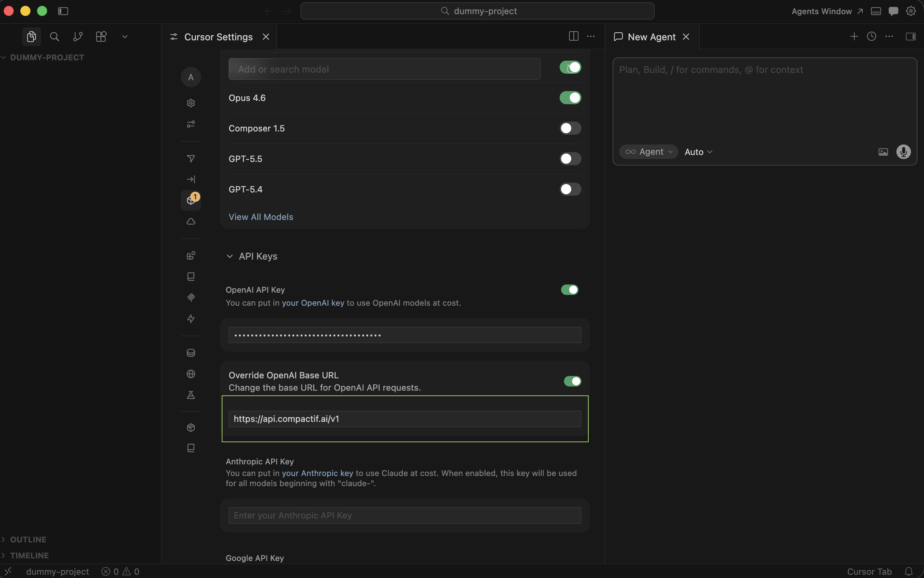Close the New Agent tab
Screen dimensions: 924x578
tap(686, 37)
